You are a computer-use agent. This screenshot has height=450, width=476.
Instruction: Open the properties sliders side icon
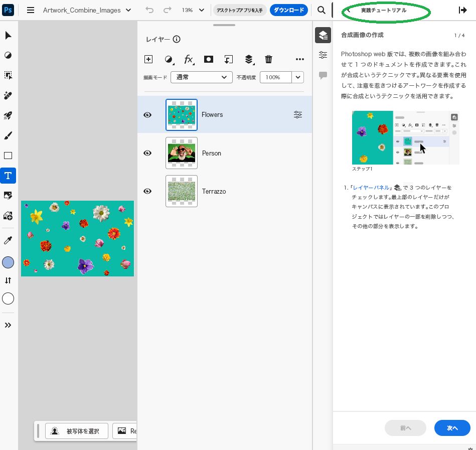[323, 55]
